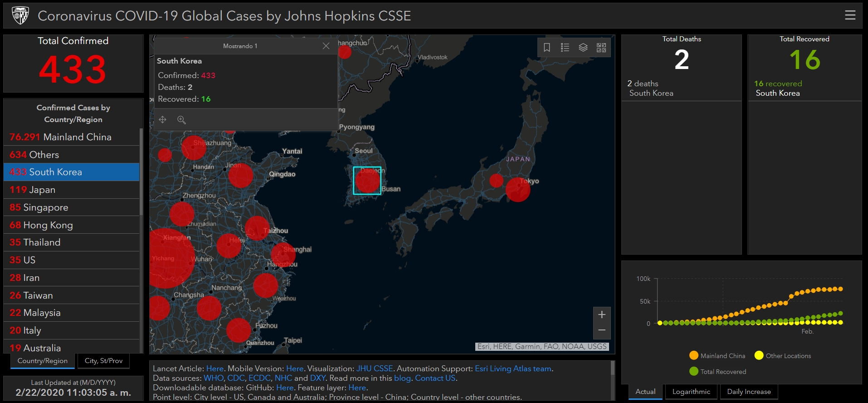The width and height of the screenshot is (868, 403).
Task: Toggle Total Recovered series in chart legend
Action: [x=717, y=371]
